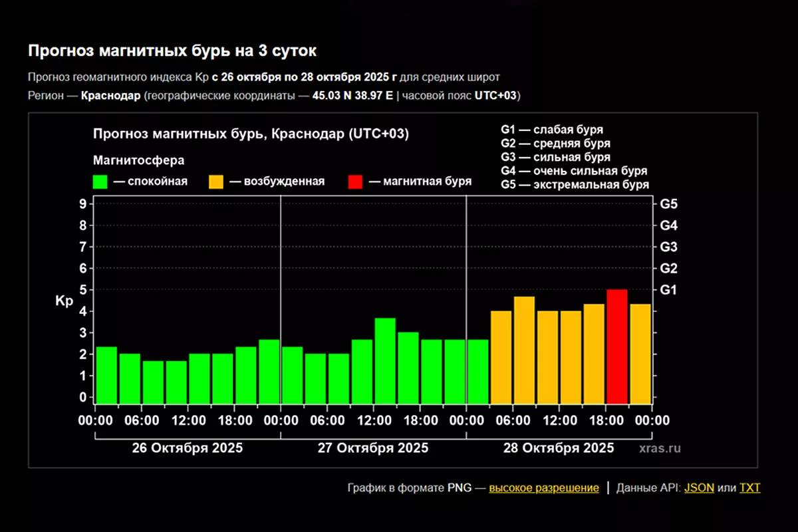Click the G1 label on the right axis
798x532 pixels.
pos(667,290)
